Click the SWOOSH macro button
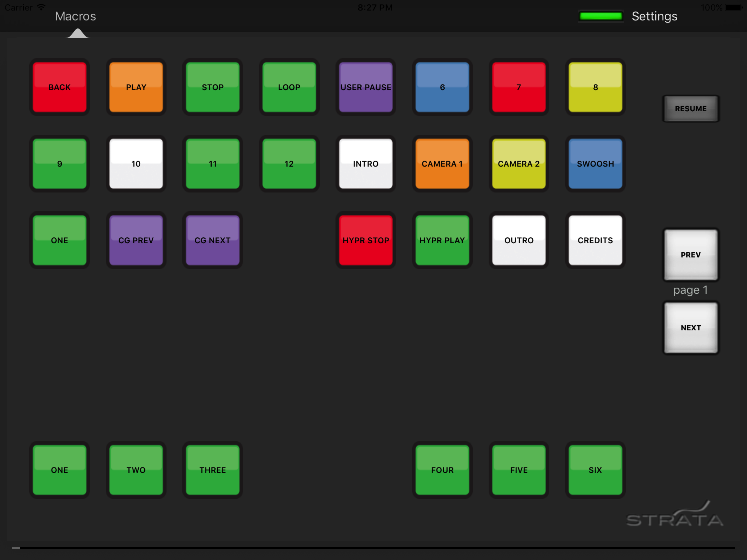Image resolution: width=747 pixels, height=560 pixels. (x=595, y=164)
